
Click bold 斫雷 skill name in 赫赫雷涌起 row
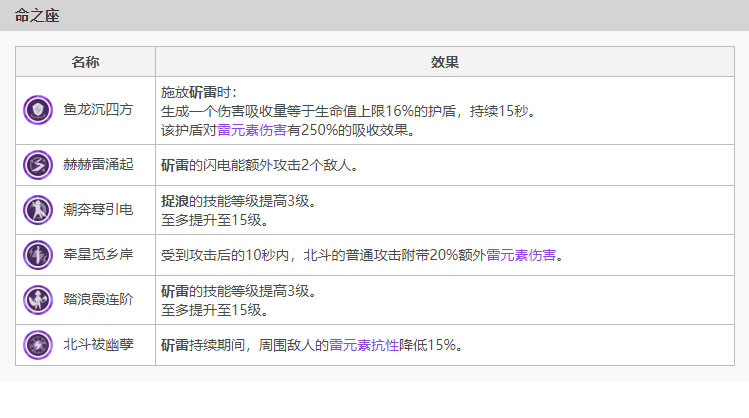175,164
